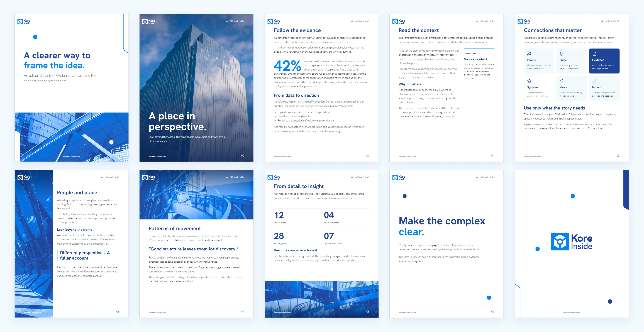
Task: Click the Kore Inside logo on the 'Make the complex clear' page
Action: click(x=399, y=178)
